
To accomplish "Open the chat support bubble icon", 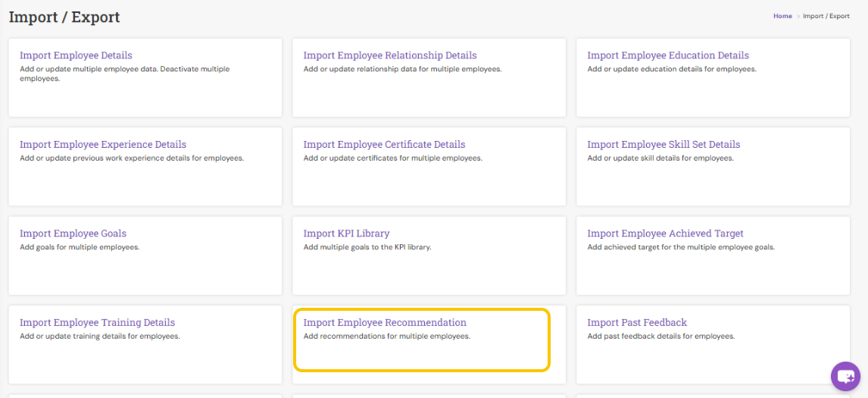I will point(845,376).
